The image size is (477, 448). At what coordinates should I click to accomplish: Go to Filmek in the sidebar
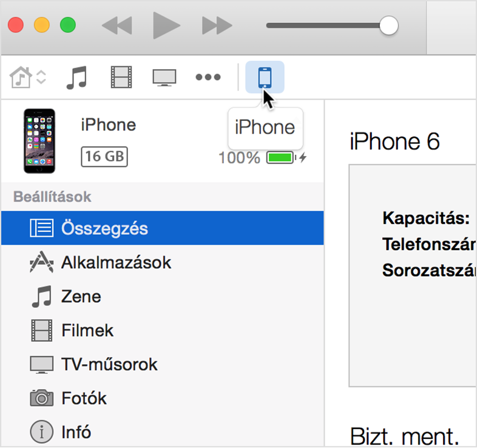point(87,331)
